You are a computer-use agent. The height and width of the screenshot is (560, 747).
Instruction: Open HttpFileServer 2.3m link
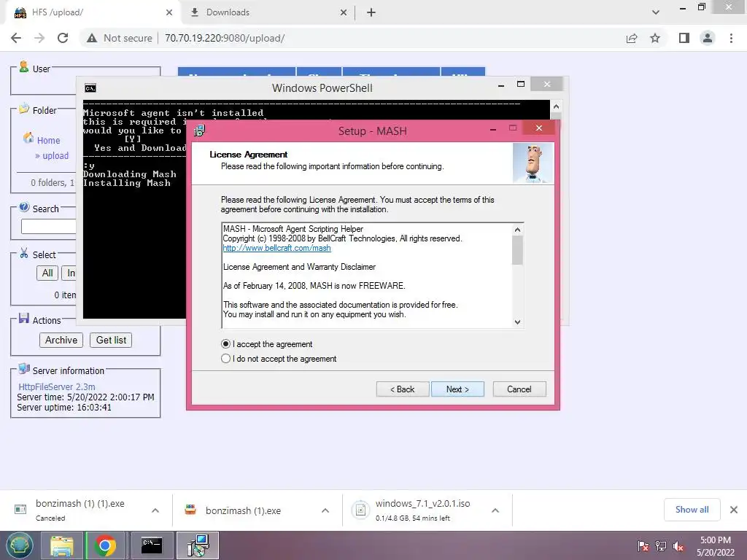[x=57, y=386]
